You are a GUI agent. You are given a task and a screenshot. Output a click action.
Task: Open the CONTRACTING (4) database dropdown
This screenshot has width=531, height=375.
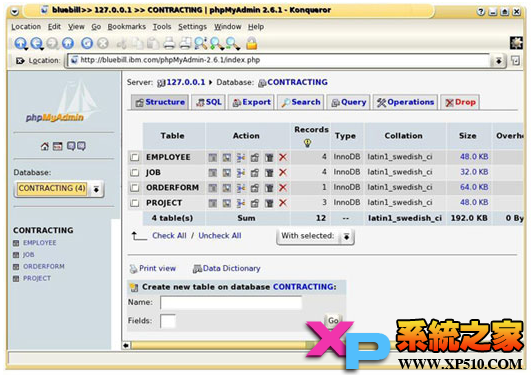tap(59, 189)
